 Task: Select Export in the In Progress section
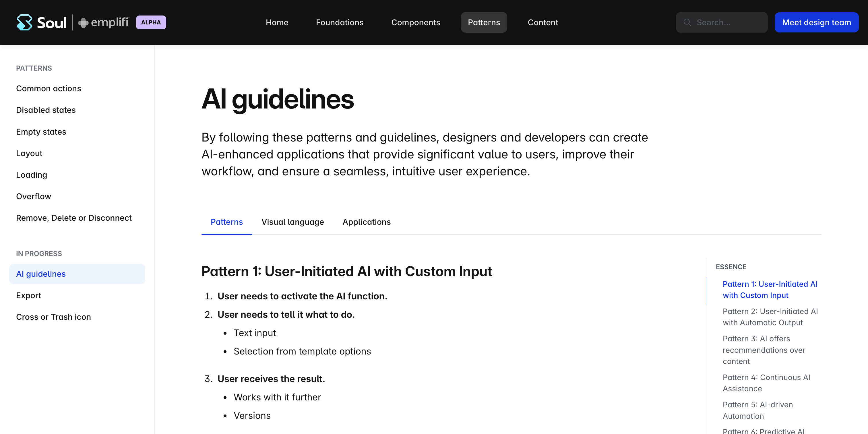(x=29, y=295)
